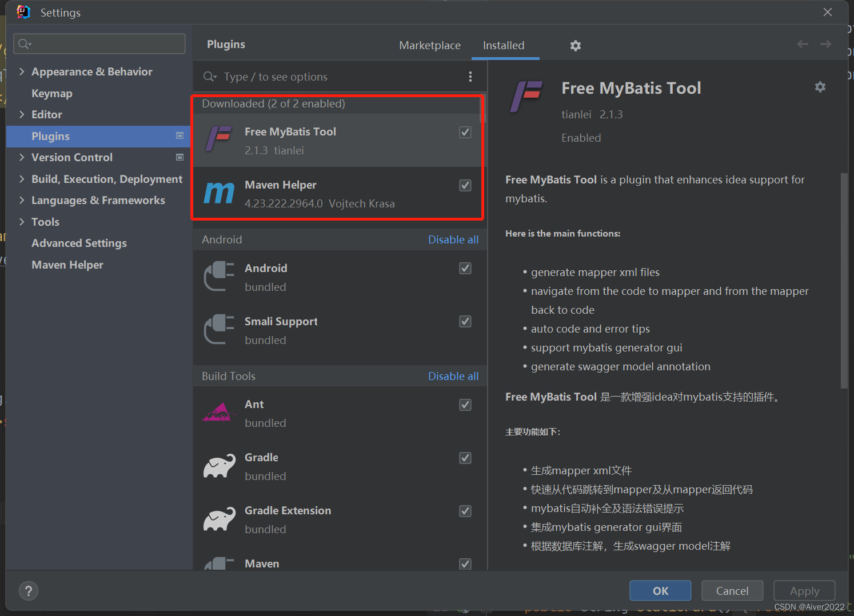Click Disable all for Android group
The width and height of the screenshot is (854, 616).
tap(453, 239)
